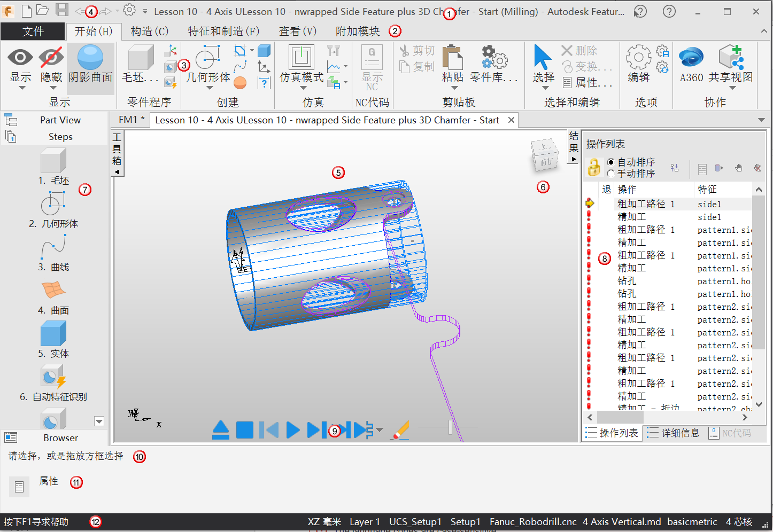Click the 操作列表 tab at panel bottom
Viewport: 773px width, 532px height.
(613, 433)
